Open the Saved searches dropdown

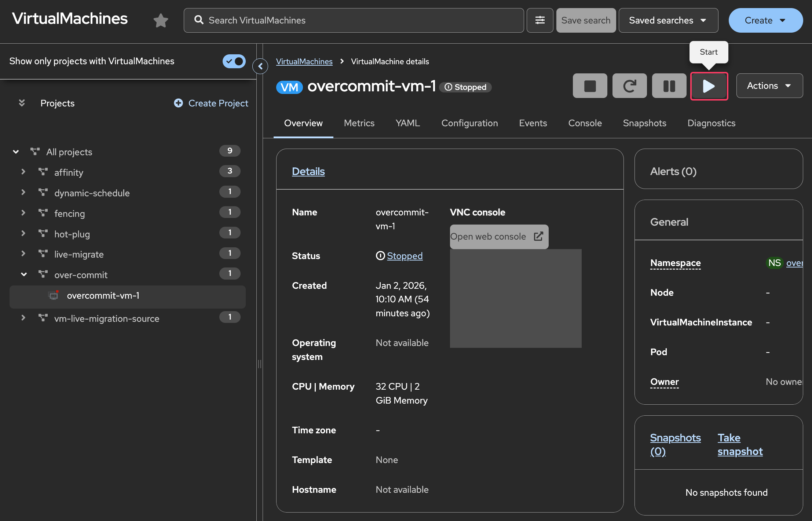(x=668, y=21)
